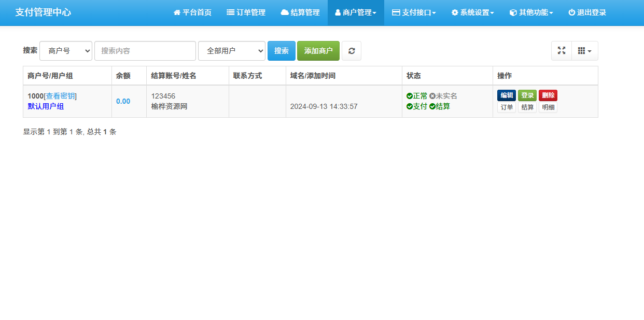Screen dimensions: 644x320
Task: Open 结算 records in the operations column
Action: 527,107
